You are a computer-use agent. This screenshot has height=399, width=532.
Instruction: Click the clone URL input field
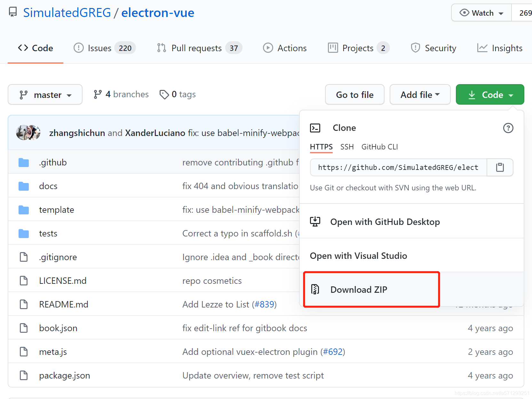(398, 167)
